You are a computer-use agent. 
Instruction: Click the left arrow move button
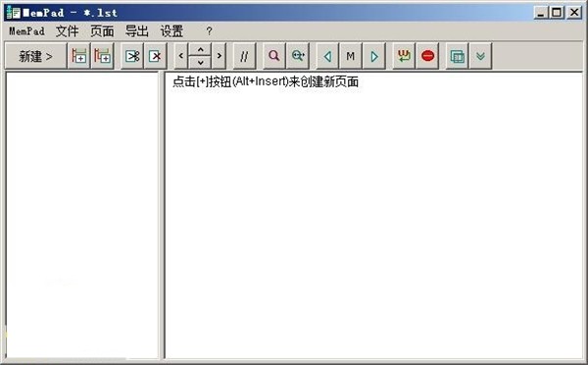[x=181, y=56]
